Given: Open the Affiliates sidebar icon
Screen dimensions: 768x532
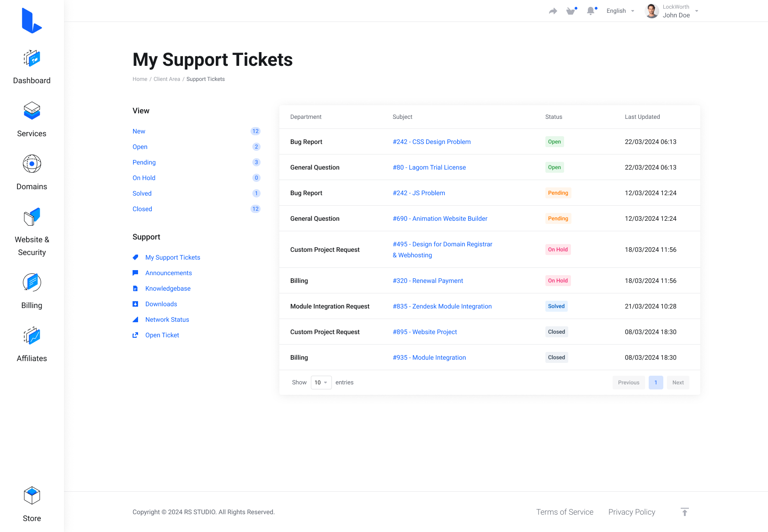Looking at the screenshot, I should (32, 335).
